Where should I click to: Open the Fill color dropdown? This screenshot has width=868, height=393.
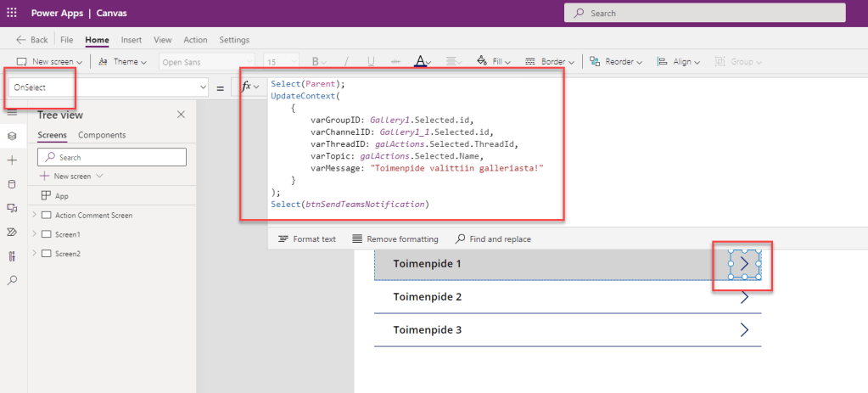494,62
